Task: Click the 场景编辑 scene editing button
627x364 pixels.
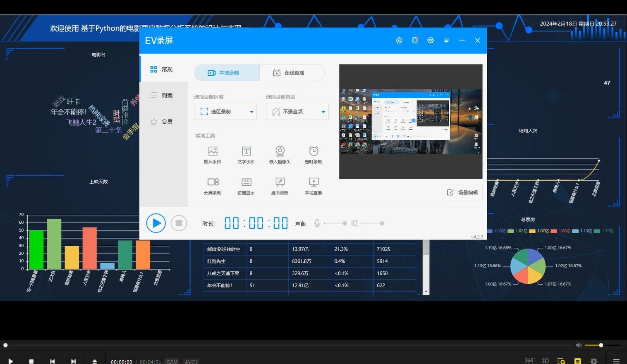Action: tap(462, 192)
